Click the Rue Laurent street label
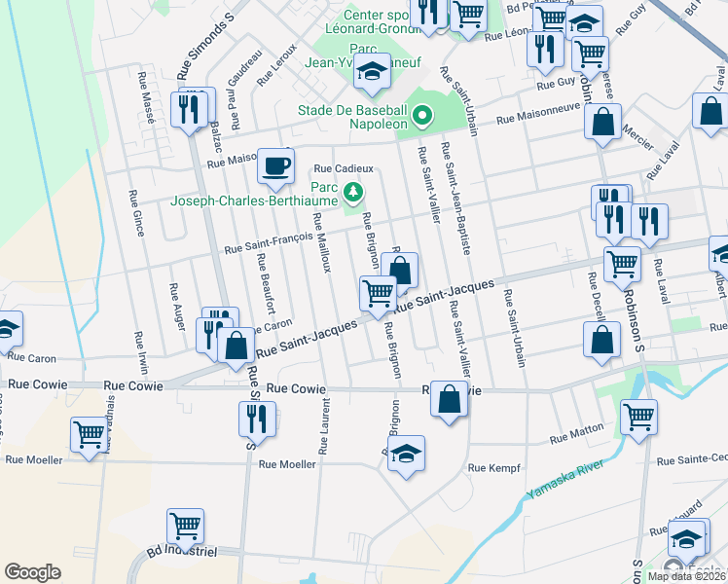The width and height of the screenshot is (728, 584). point(324,426)
